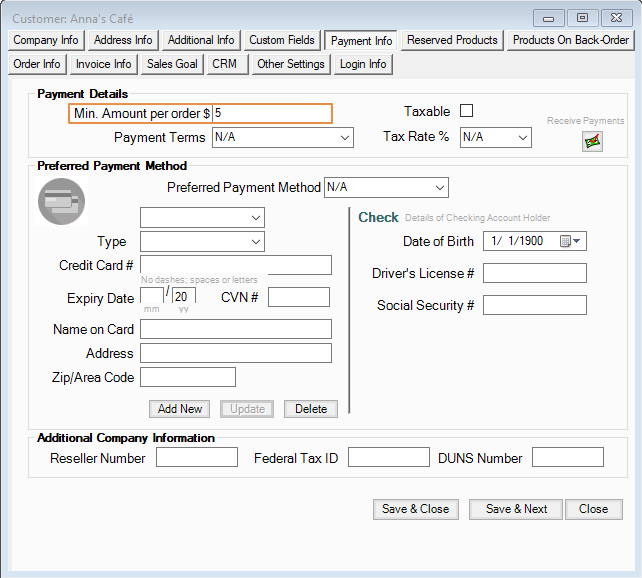Viewport: 642px width, 578px height.
Task: Click the Save & Next button
Action: [x=516, y=509]
